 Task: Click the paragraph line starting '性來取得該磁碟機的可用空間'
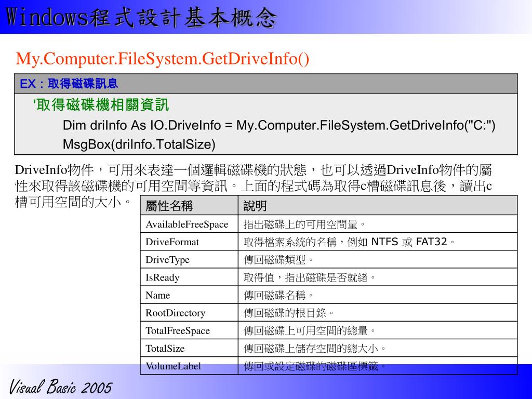click(254, 186)
